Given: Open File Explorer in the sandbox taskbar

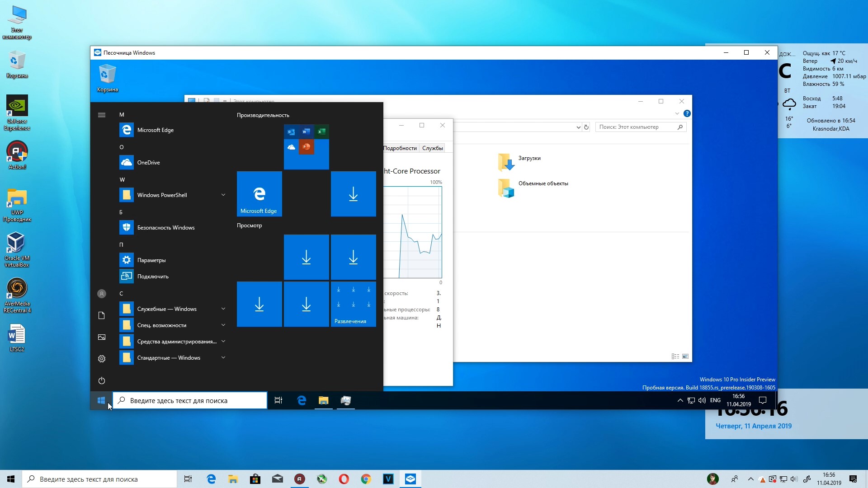Looking at the screenshot, I should click(323, 400).
